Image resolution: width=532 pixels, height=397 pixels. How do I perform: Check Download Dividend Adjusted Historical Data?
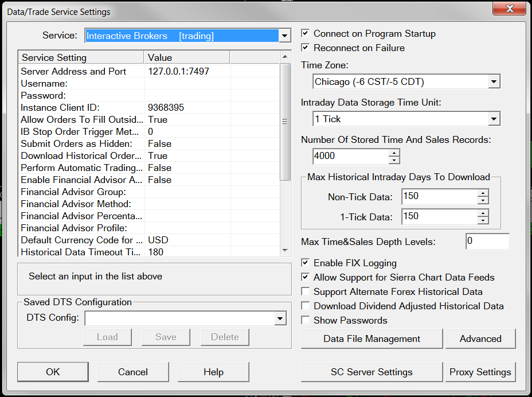pyautogui.click(x=306, y=306)
